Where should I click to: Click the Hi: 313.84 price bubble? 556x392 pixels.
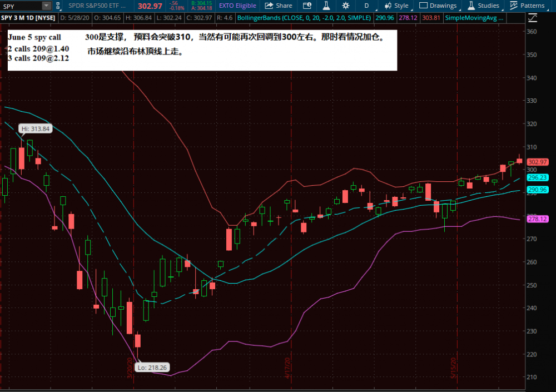36,128
